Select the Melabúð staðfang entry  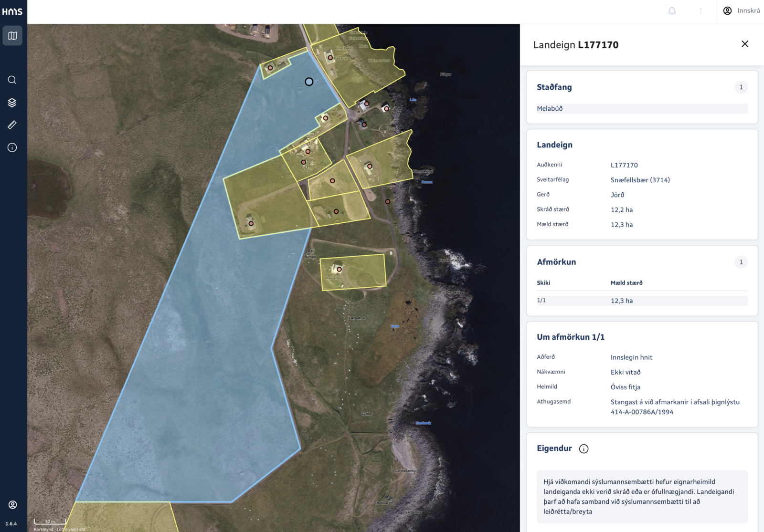(642, 109)
